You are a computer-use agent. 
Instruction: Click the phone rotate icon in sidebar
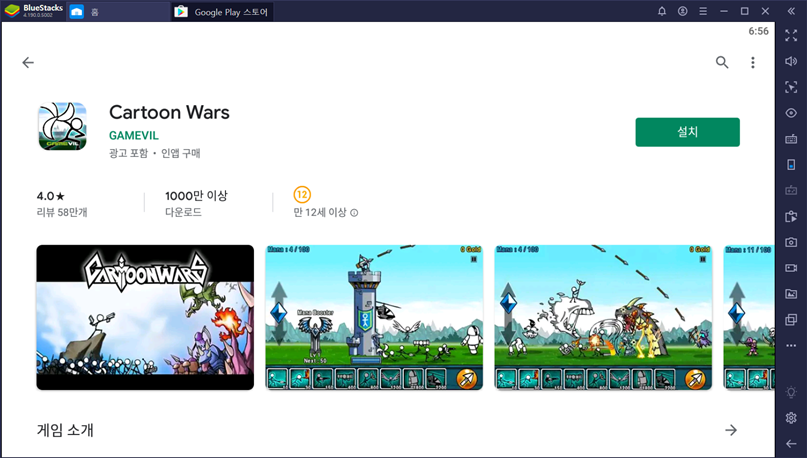791,165
